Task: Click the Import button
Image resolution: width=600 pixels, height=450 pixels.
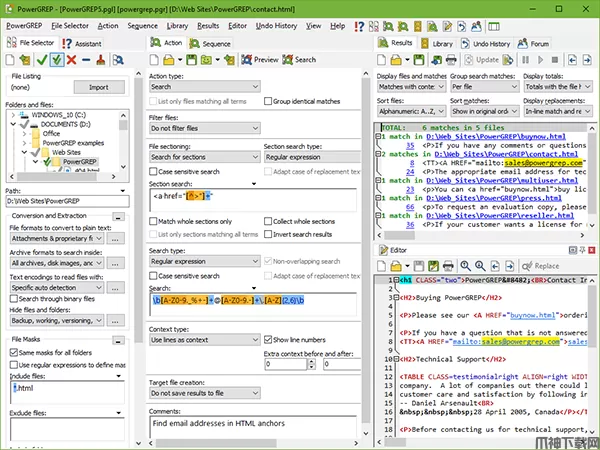Action: coord(99,87)
